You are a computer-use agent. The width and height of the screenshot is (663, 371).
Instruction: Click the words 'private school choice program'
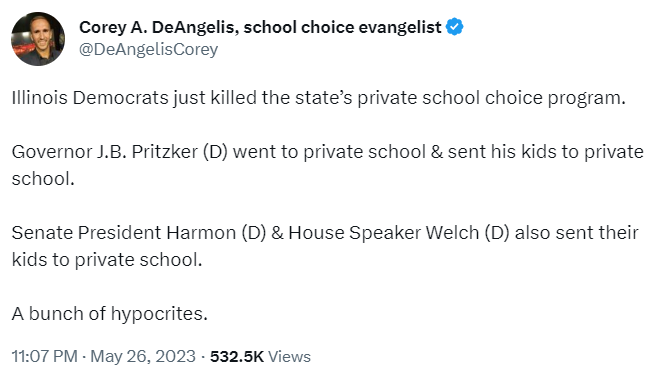coord(490,98)
